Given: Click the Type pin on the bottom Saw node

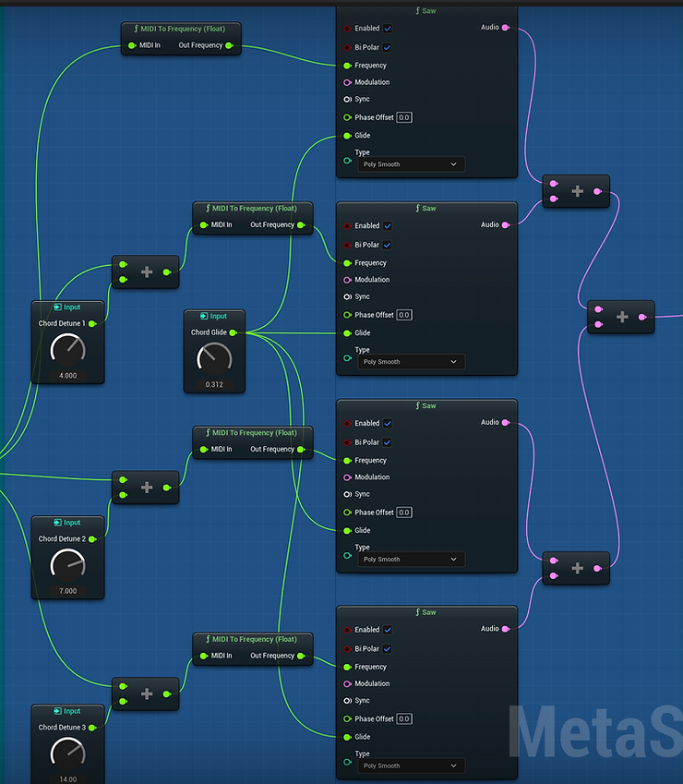Looking at the screenshot, I should click(347, 762).
